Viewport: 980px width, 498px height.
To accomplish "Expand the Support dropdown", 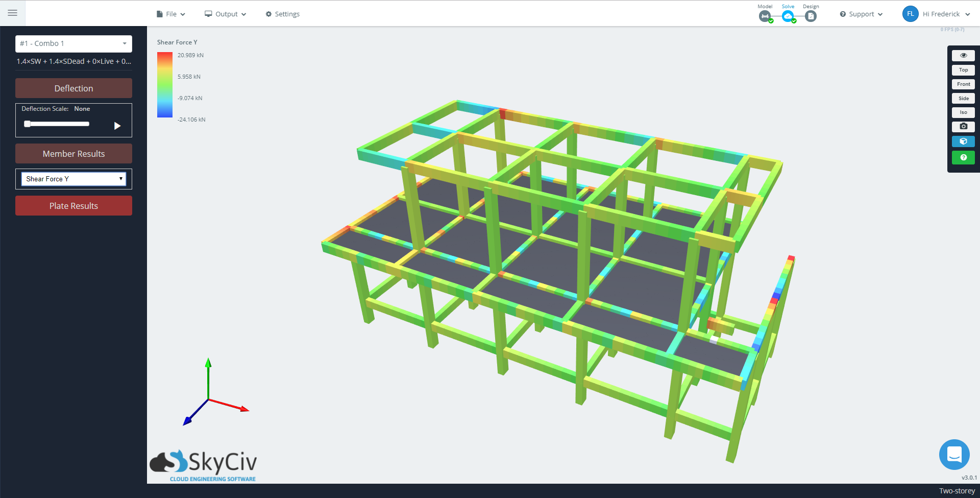I will (861, 14).
